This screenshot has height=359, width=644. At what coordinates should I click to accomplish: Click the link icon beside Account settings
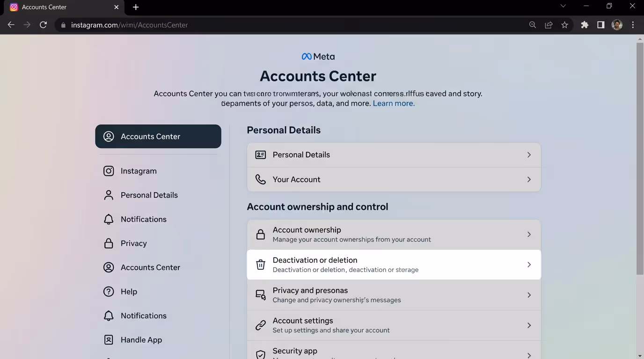(261, 325)
